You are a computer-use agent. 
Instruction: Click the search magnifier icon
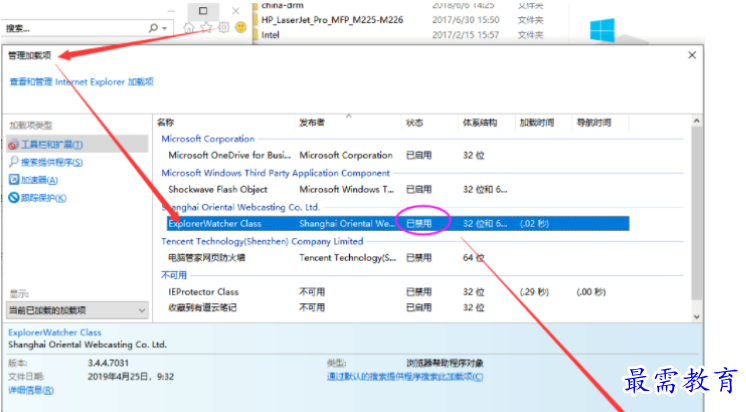pos(153,28)
